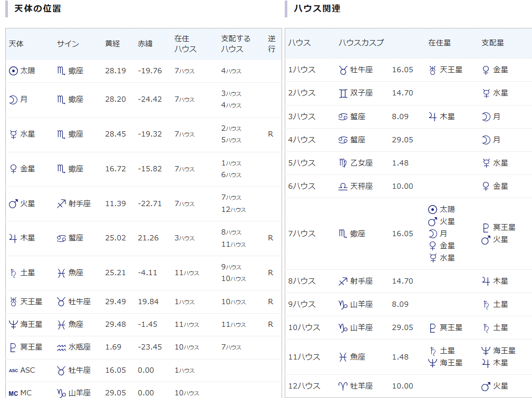Viewport: 532px width, 398px height.
Task: Select the Gemini glyph beside 双子座
Action: (343, 93)
